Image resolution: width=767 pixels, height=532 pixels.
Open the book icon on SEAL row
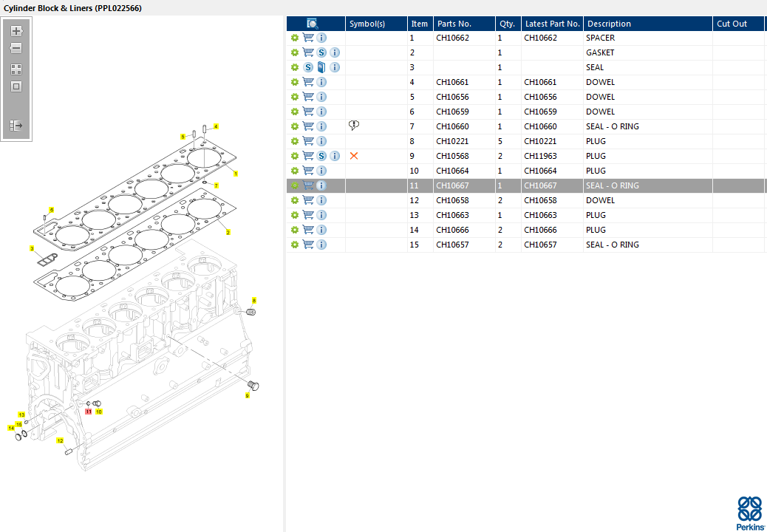pos(321,67)
